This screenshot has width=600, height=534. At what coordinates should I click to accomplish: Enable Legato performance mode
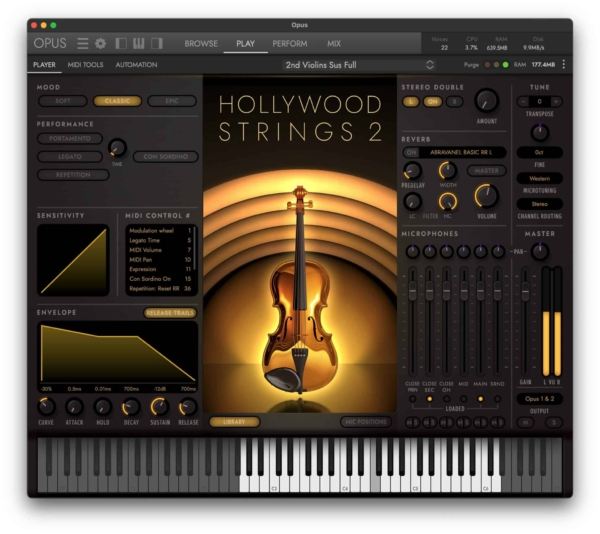click(70, 157)
